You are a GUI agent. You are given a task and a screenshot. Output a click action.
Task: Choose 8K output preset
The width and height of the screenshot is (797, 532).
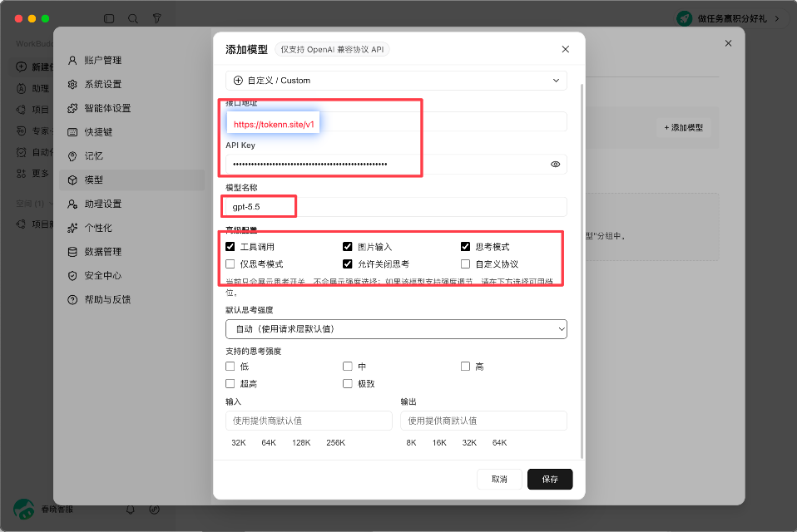(411, 443)
